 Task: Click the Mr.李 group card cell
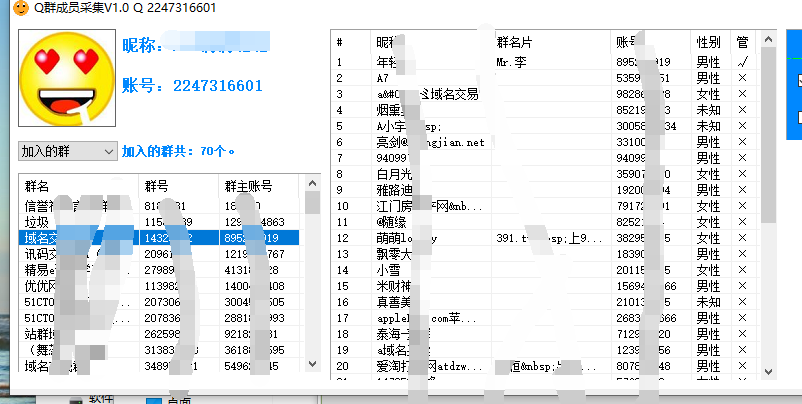coord(511,62)
